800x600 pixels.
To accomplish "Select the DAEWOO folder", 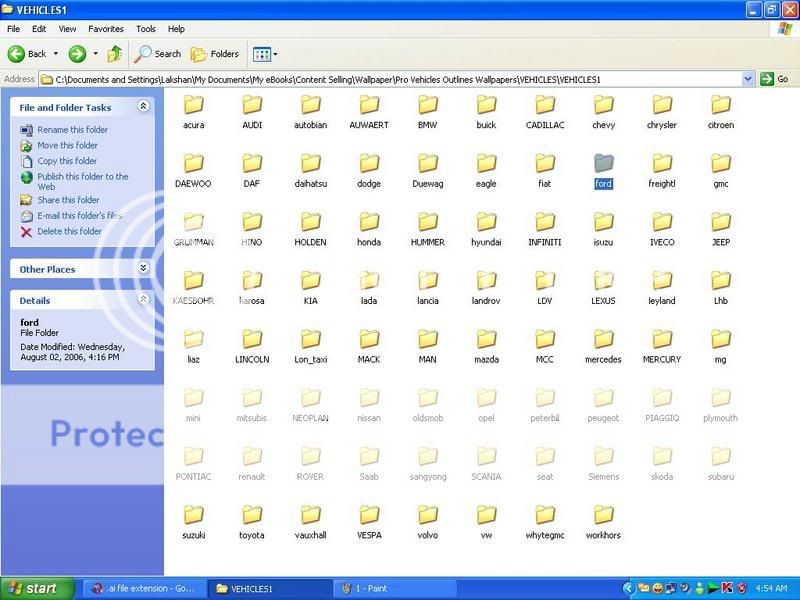I will coord(193,171).
